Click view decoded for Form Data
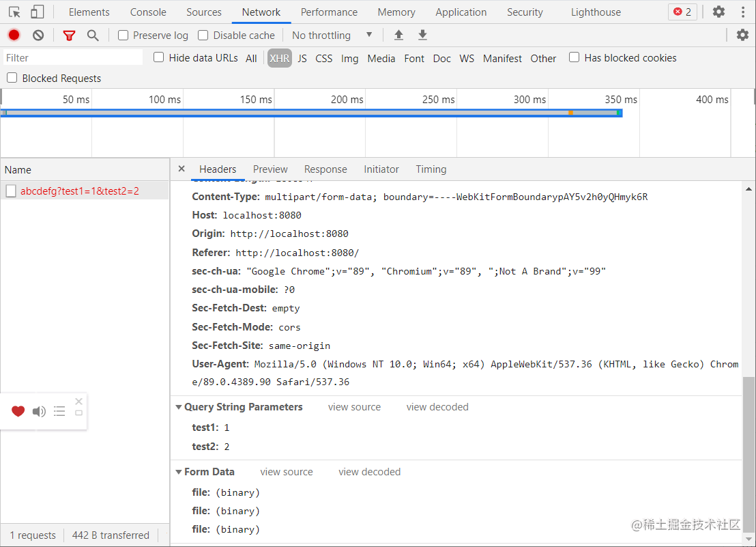This screenshot has width=756, height=547. pyautogui.click(x=369, y=472)
